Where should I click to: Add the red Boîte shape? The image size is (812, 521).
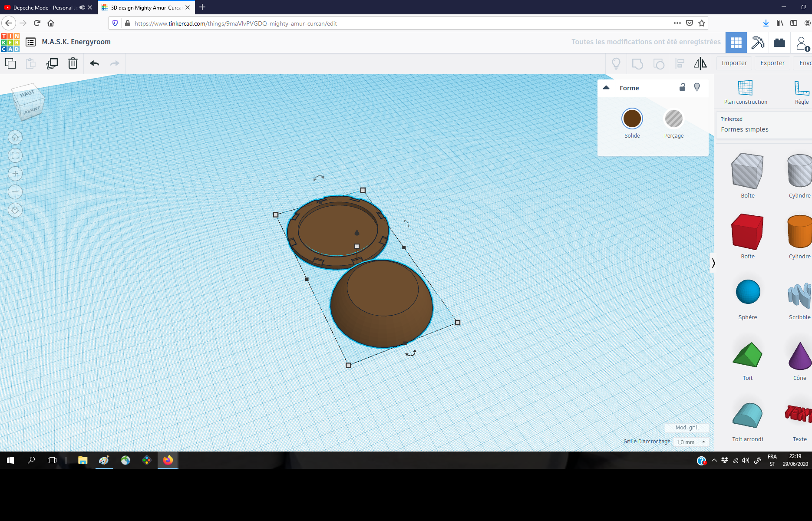pyautogui.click(x=747, y=232)
